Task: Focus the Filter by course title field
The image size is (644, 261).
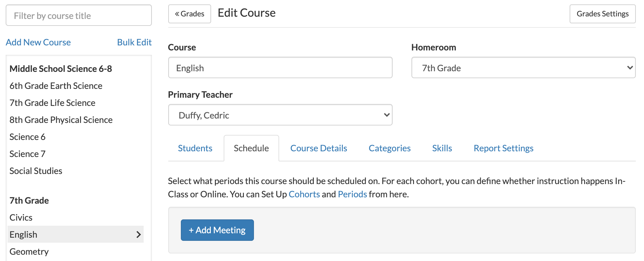Action: pos(79,15)
